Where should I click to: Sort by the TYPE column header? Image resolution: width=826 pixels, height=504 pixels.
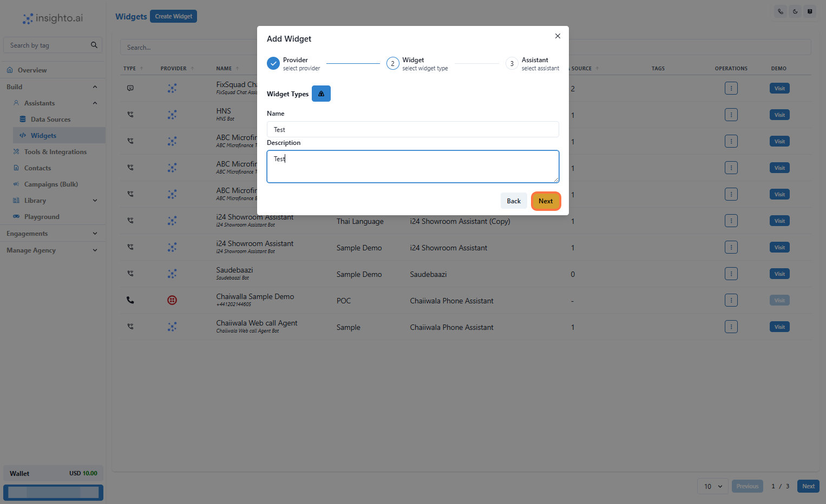133,69
